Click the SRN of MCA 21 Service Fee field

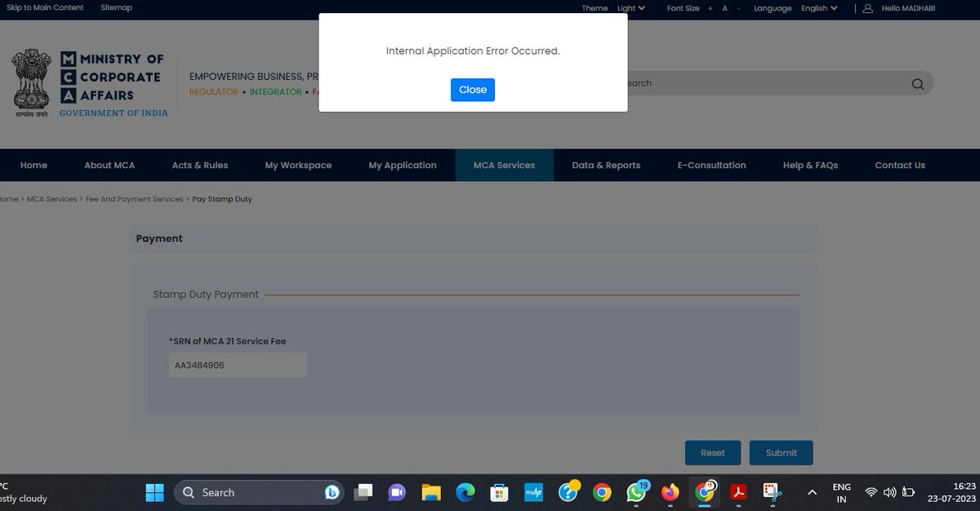pyautogui.click(x=238, y=365)
